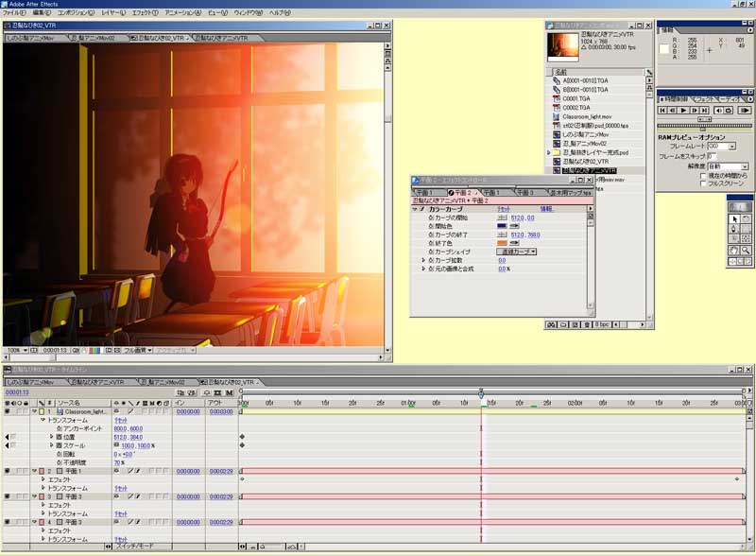Viewport: 756px width, 556px height.
Task: Click 不透明度 value 70% in Timeline
Action: point(117,462)
